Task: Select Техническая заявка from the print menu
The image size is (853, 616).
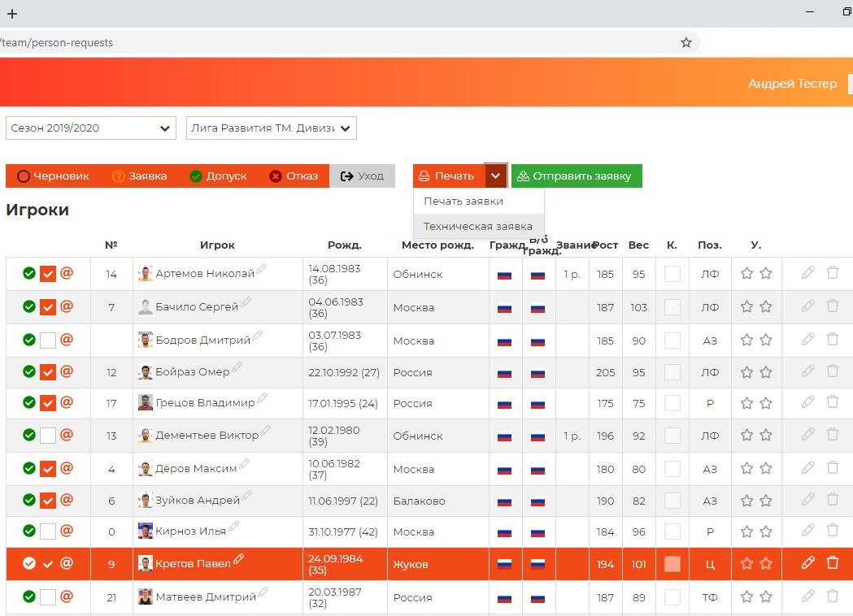Action: coord(478,226)
